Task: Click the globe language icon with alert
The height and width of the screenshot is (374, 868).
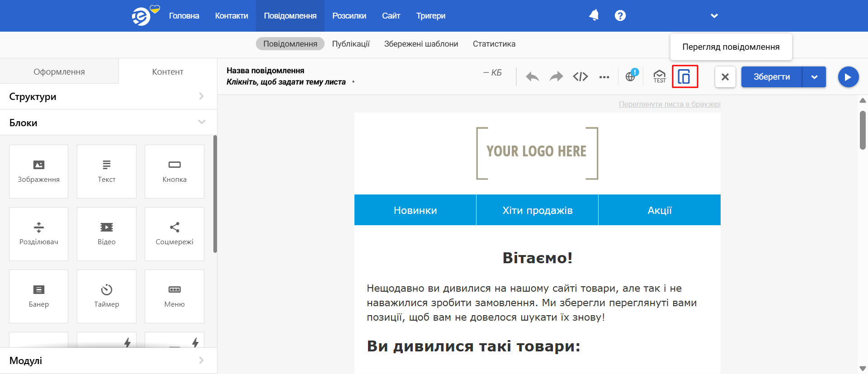Action: point(632,76)
